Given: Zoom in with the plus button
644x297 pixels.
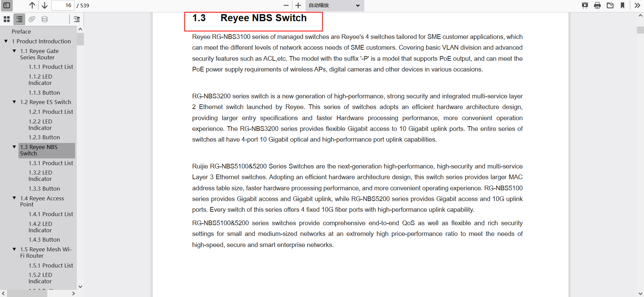Looking at the screenshot, I should point(298,5).
